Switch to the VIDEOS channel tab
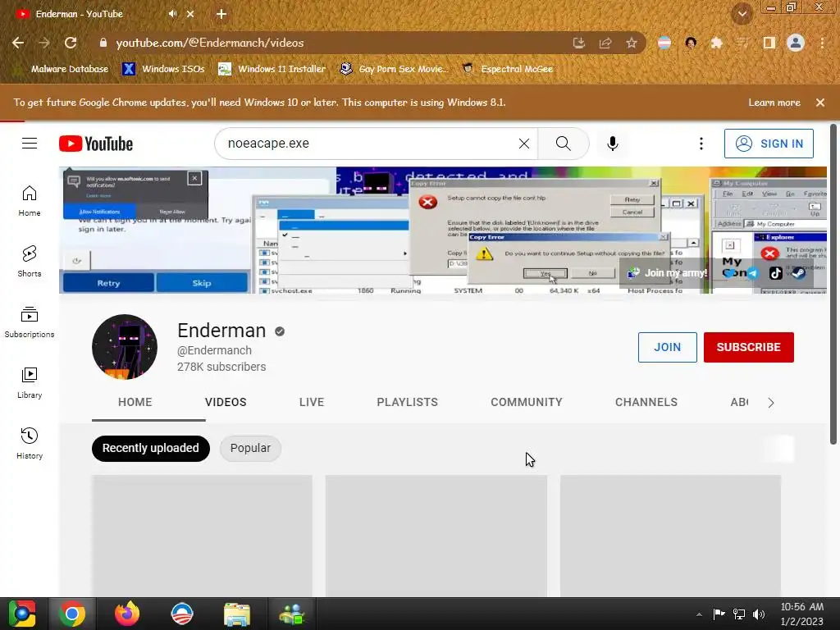 pos(226,402)
